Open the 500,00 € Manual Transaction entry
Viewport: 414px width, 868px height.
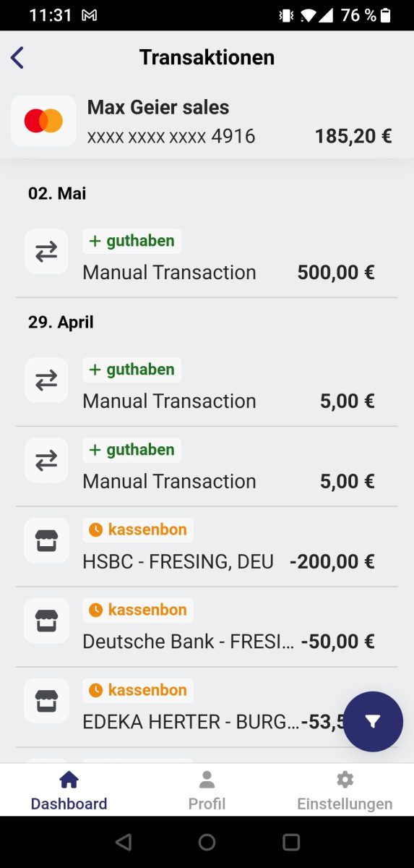[207, 258]
